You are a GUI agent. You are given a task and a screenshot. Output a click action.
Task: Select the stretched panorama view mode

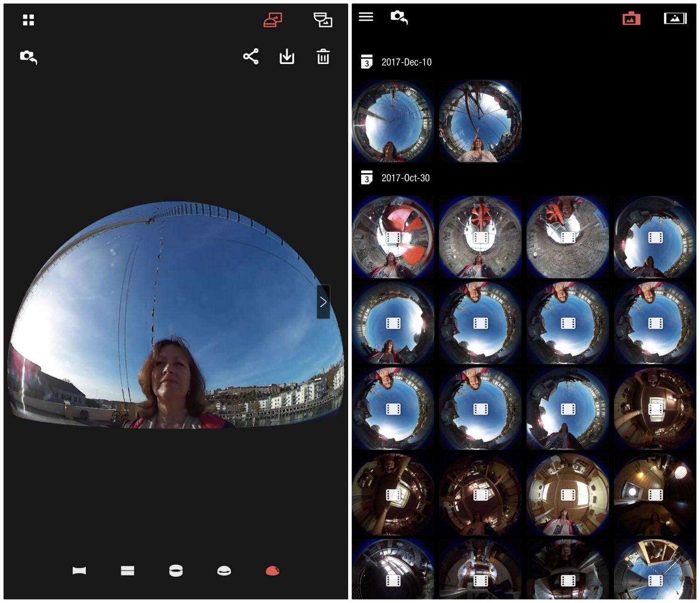(79, 570)
